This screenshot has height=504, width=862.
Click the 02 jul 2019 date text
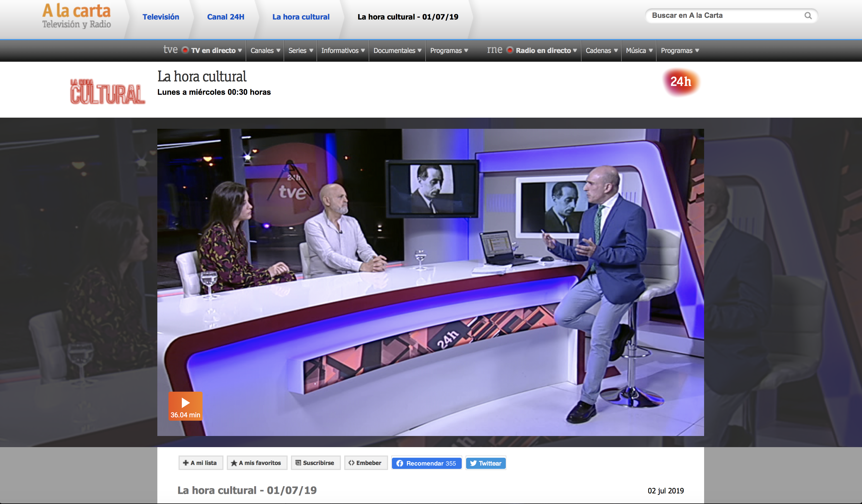click(666, 491)
